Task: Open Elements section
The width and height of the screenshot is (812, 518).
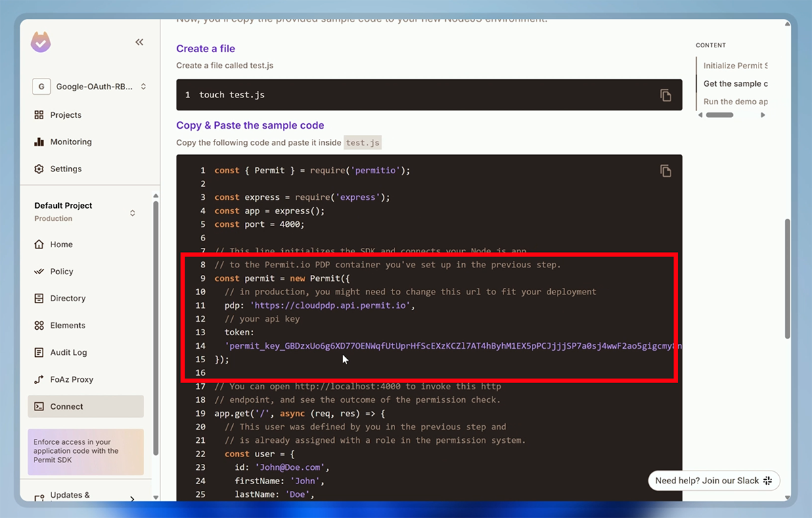Action: click(68, 326)
